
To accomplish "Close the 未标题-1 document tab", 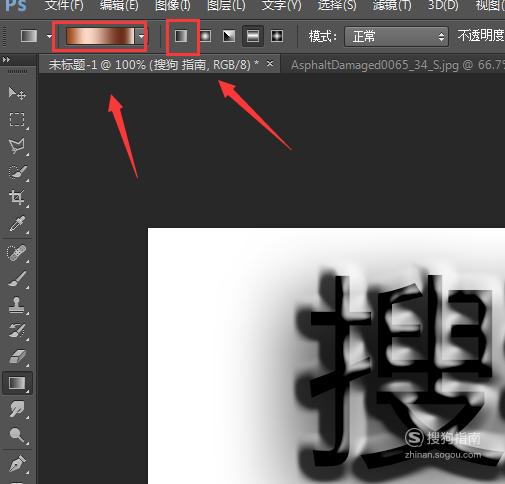I will [x=270, y=63].
